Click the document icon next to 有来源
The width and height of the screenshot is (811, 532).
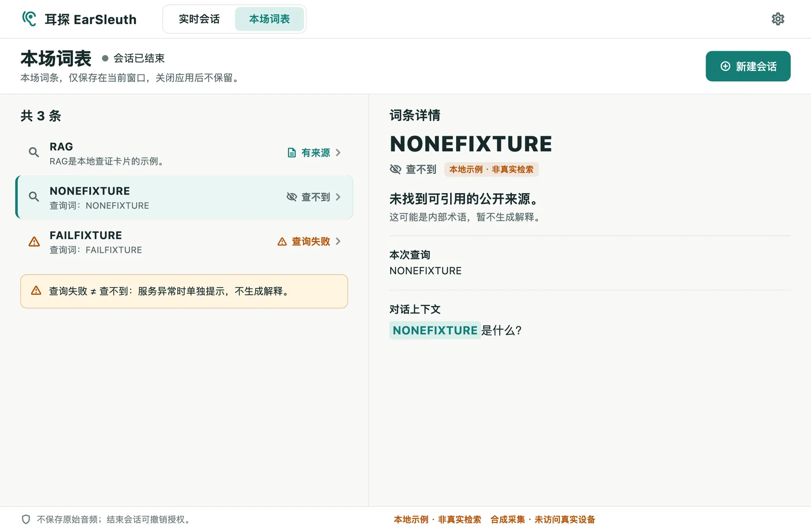click(x=292, y=153)
